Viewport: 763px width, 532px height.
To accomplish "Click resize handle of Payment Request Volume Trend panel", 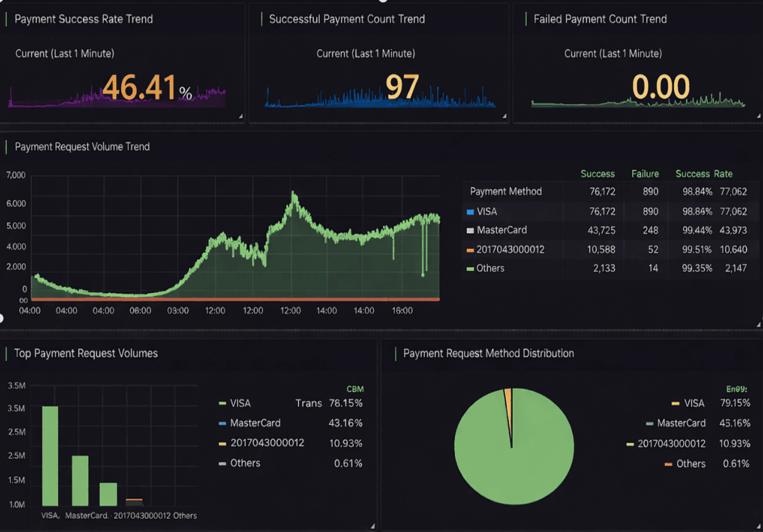I will pyautogui.click(x=758, y=325).
